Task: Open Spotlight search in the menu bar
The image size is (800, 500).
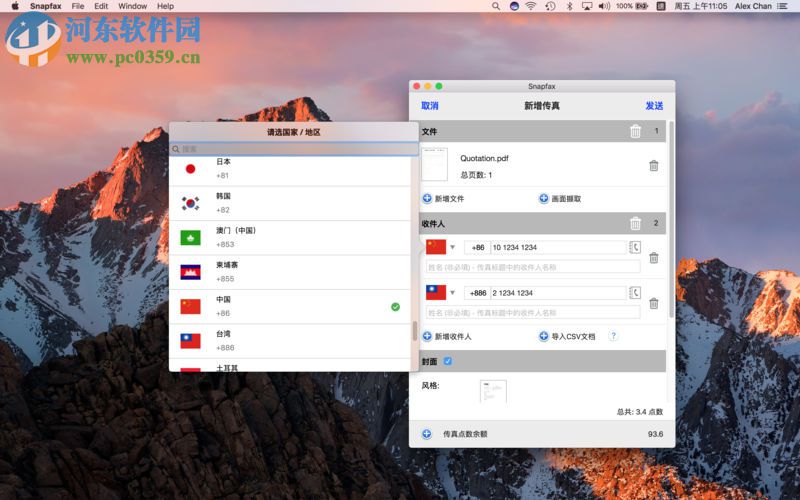Action: (496, 6)
